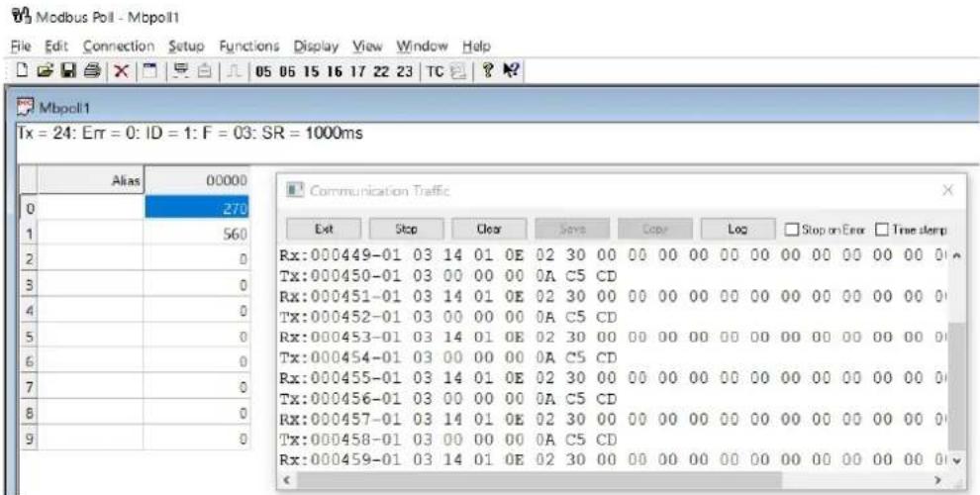
Task: Click the Clear button
Action: [x=489, y=229]
